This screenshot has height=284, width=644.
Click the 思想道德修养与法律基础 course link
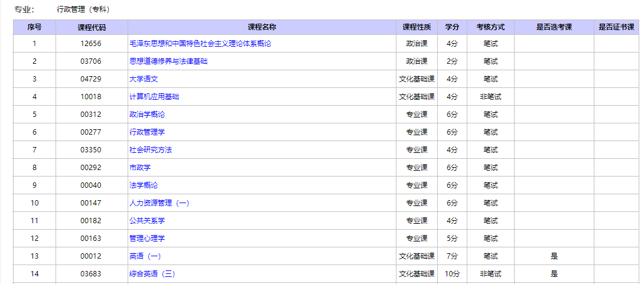tap(168, 61)
